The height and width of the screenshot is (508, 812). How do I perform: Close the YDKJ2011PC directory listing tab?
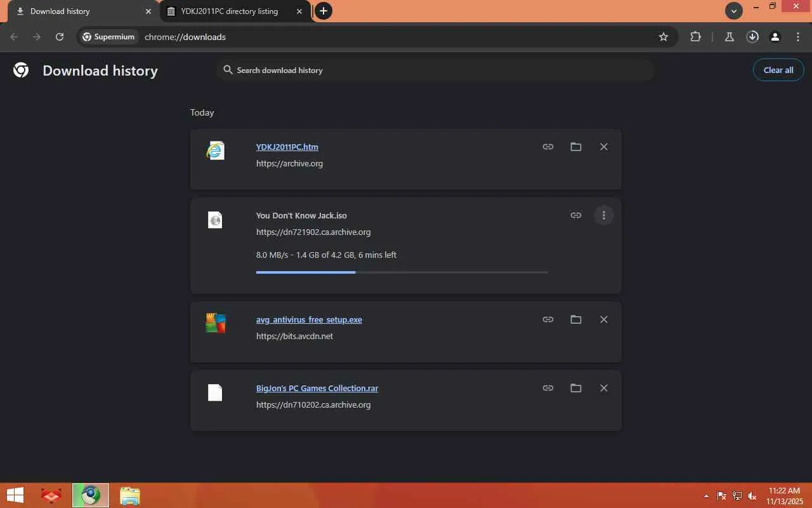point(299,11)
